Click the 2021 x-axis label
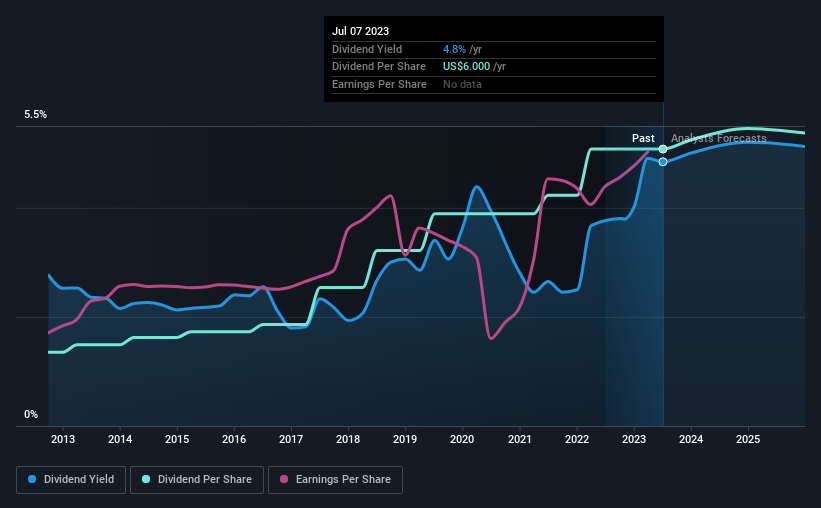The width and height of the screenshot is (821, 508). pos(520,439)
